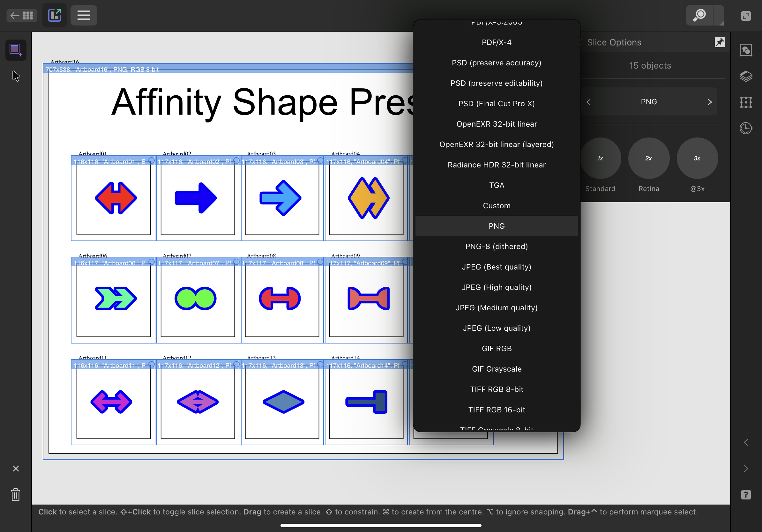
Task: Click the Slice Options panel title
Action: pyautogui.click(x=614, y=42)
